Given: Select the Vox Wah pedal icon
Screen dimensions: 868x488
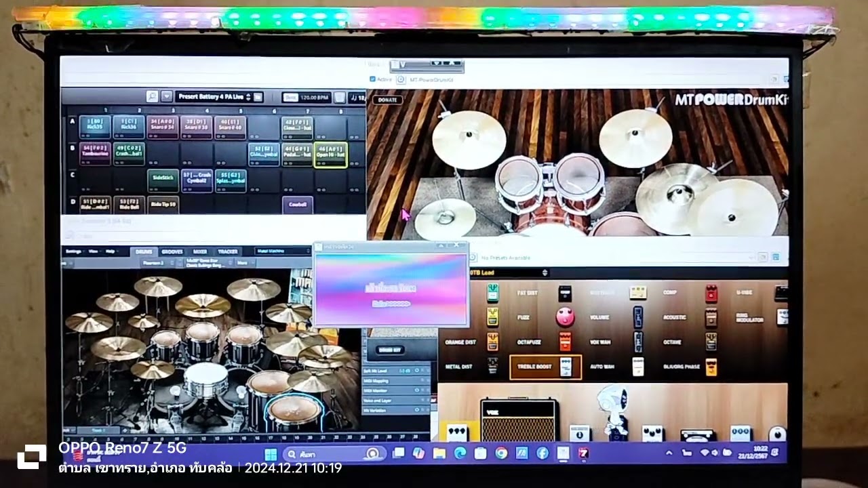Looking at the screenshot, I should coord(638,342).
